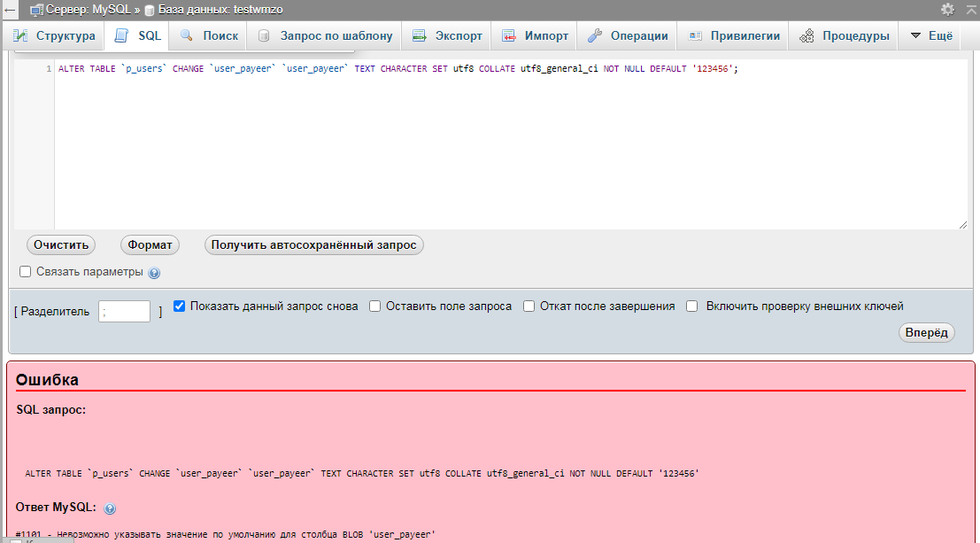Click the Очистить button
The width and height of the screenshot is (980, 543).
[x=61, y=245]
